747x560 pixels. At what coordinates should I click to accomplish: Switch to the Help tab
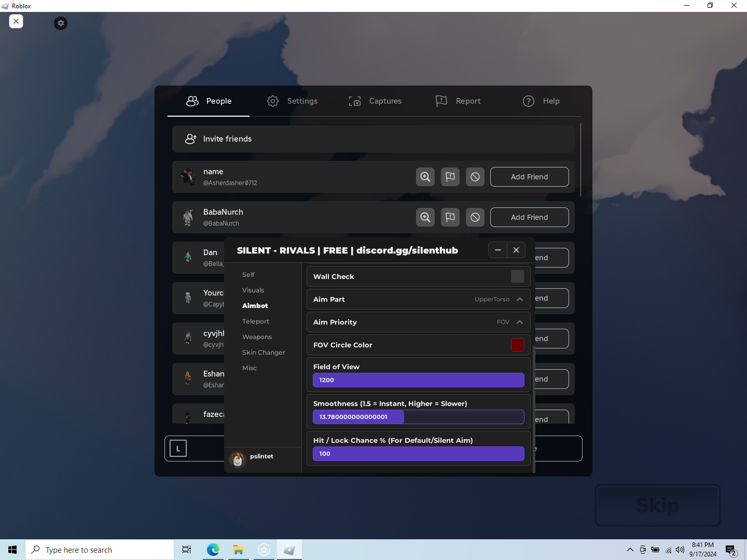click(x=541, y=101)
